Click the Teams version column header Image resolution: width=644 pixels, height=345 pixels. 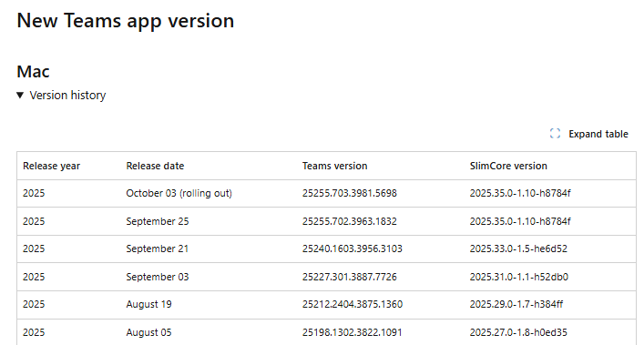click(334, 166)
